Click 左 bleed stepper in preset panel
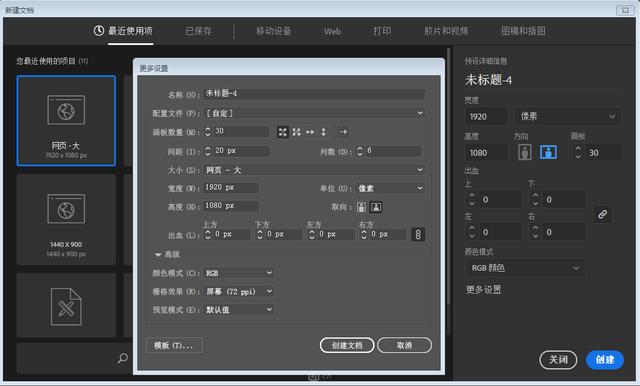Viewport: 640px width, 386px height. pyautogui.click(x=472, y=232)
